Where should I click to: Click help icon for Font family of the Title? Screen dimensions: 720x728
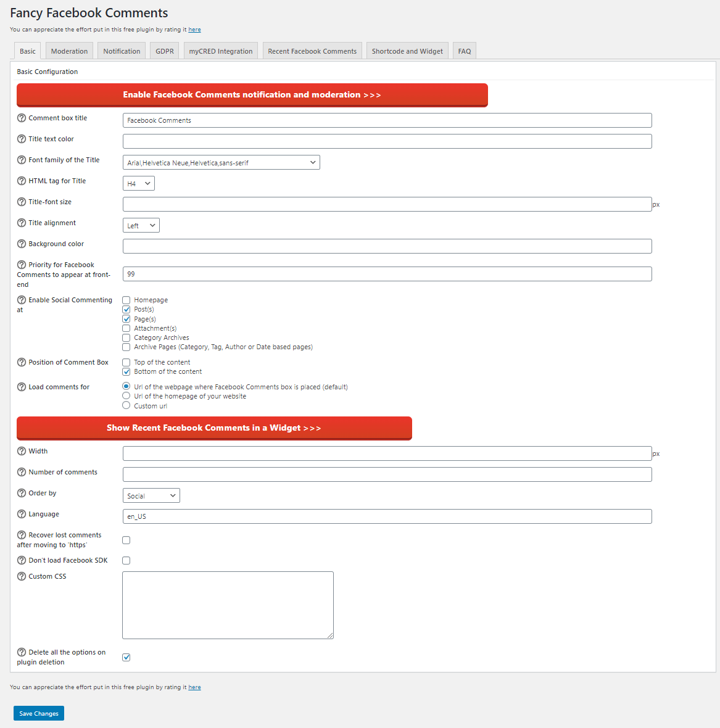22,160
